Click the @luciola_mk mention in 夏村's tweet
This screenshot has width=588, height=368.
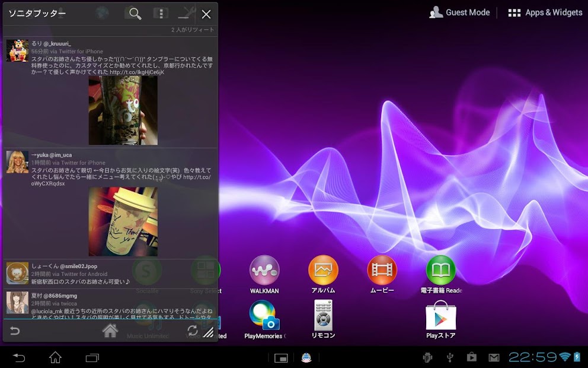pos(46,311)
